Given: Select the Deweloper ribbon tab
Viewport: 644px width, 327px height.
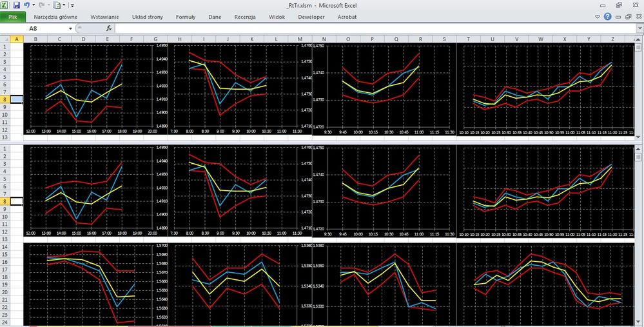Looking at the screenshot, I should [x=311, y=17].
